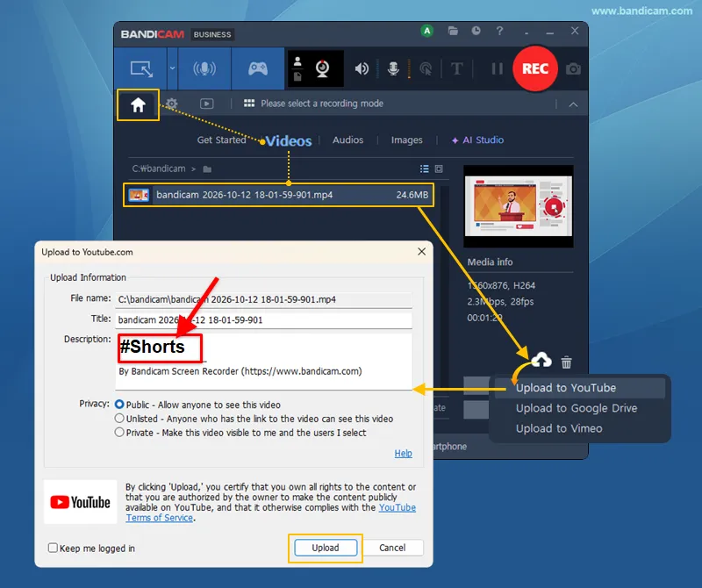Screen dimensions: 702x588
Task: Start recording with the REC button
Action: point(535,68)
